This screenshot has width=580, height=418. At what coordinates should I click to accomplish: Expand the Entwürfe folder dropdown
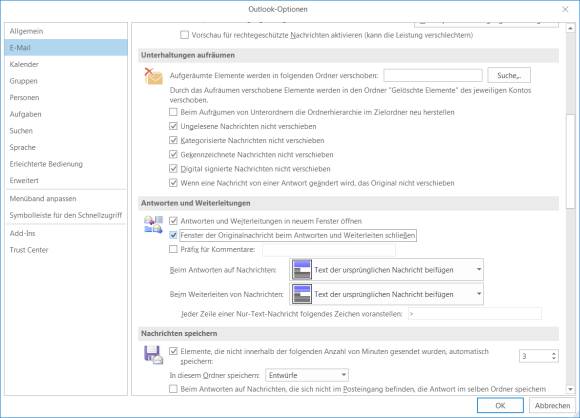coord(307,375)
